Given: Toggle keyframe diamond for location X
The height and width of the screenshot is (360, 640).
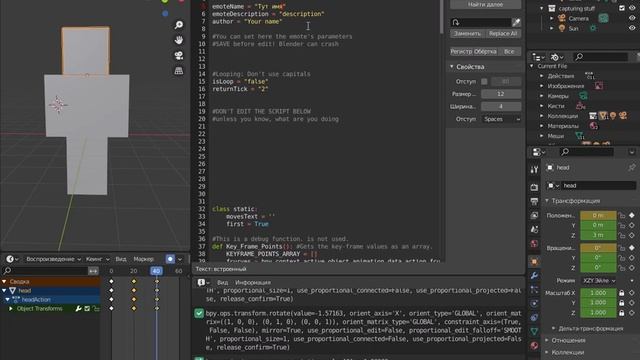Looking at the screenshot, I should pos(632,215).
